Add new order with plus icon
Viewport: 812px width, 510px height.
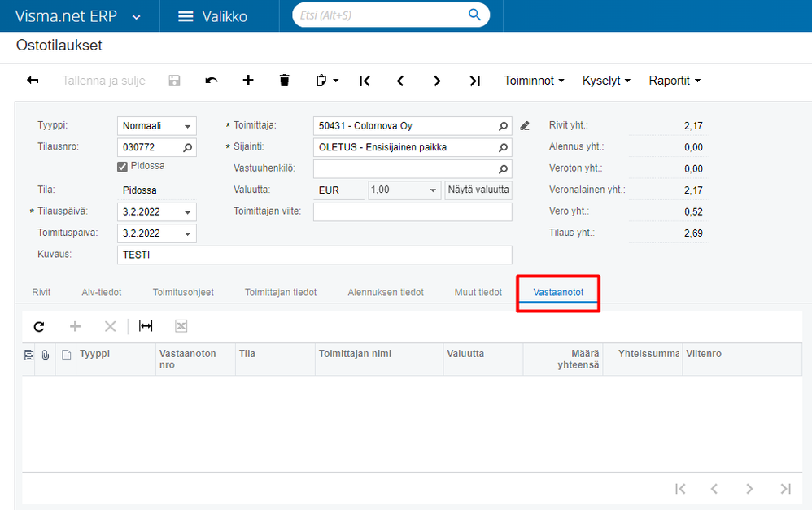pos(248,81)
